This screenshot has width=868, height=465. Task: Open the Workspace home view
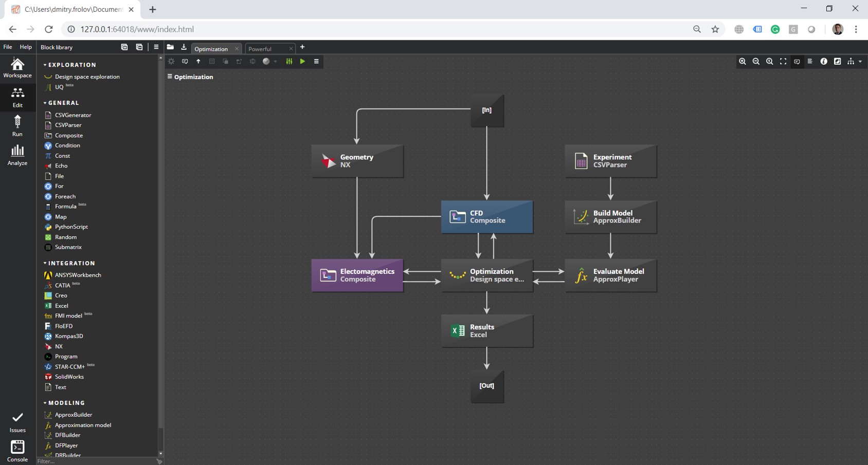pos(17,68)
